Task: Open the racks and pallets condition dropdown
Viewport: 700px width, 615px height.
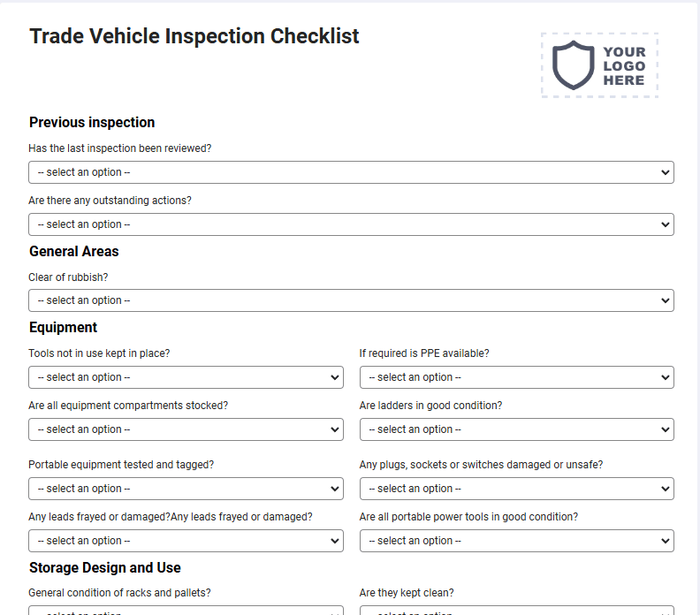Action: (x=186, y=610)
